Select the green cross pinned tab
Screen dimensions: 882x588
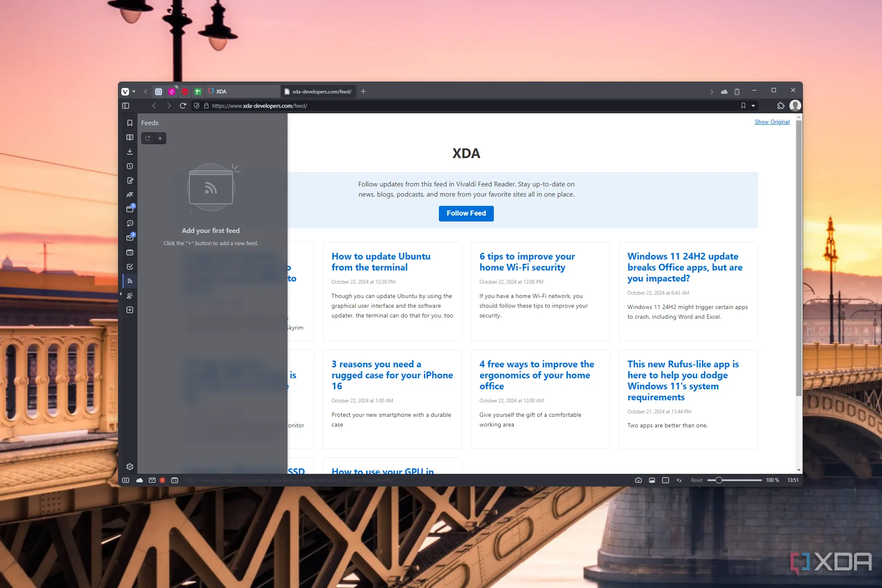point(197,91)
